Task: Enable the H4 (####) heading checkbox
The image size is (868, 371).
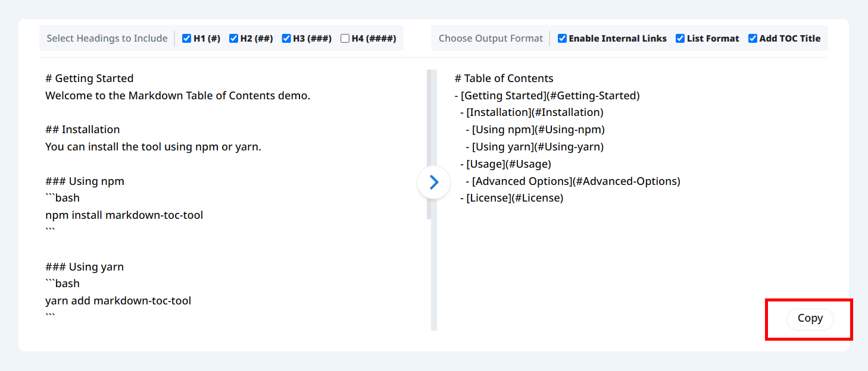Action: [345, 39]
